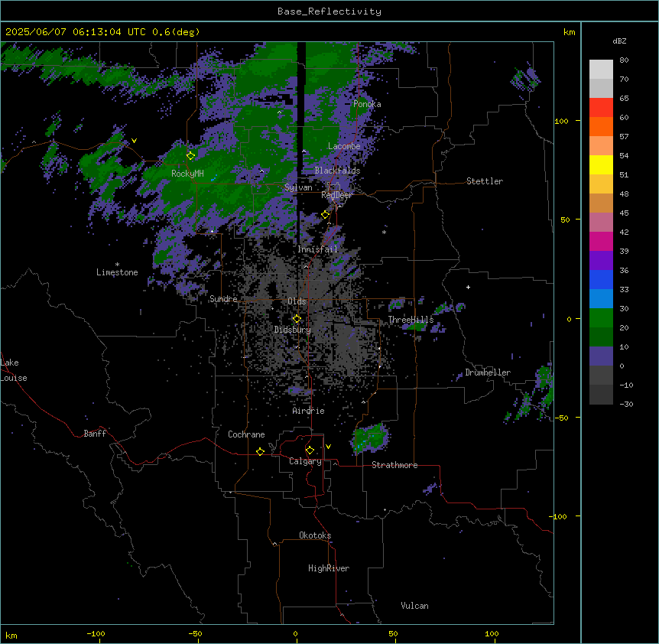Image resolution: width=659 pixels, height=644 pixels.
Task: Click the yellow v marker northwest of RockyMH
Action: (134, 141)
